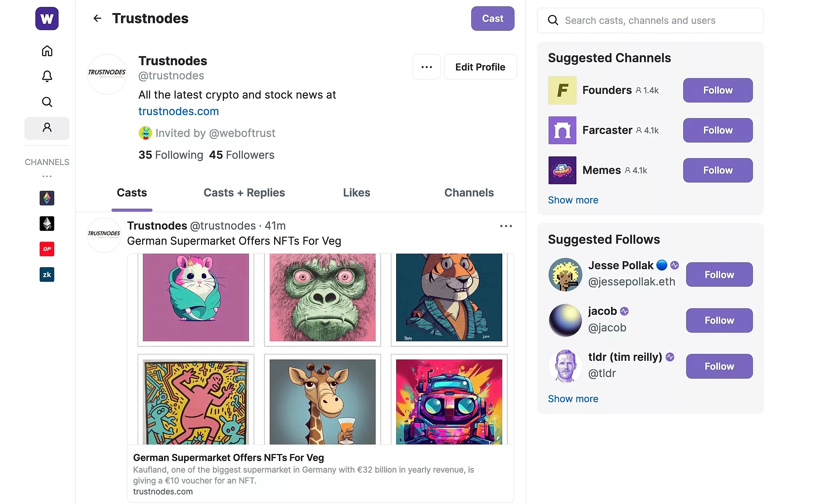This screenshot has height=504, width=828.
Task: Open the black Ethereum channel icon
Action: coord(47,224)
